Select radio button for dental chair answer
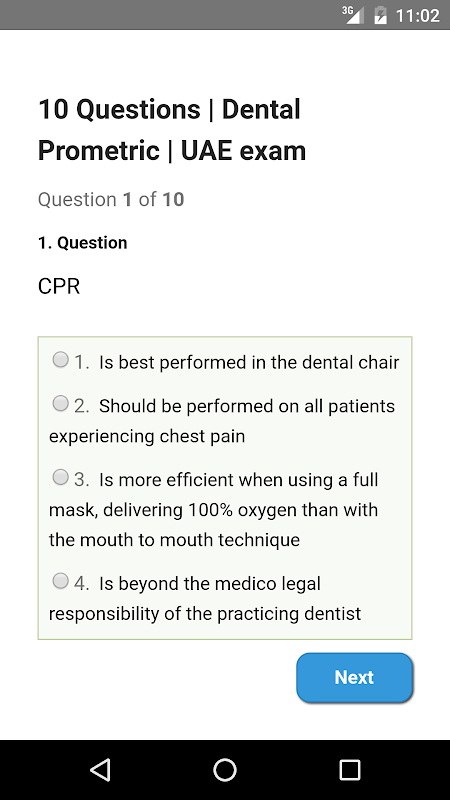 [x=60, y=360]
